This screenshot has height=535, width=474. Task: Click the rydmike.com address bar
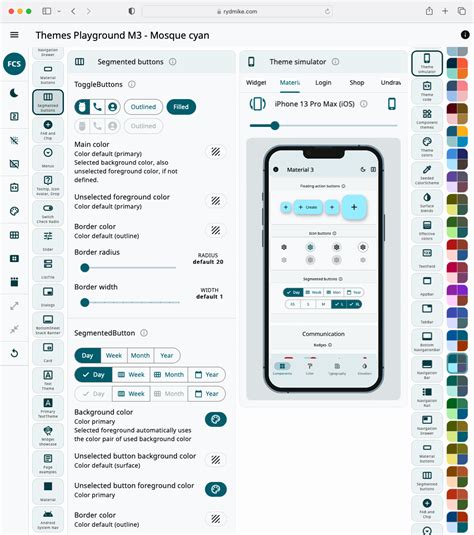point(238,12)
